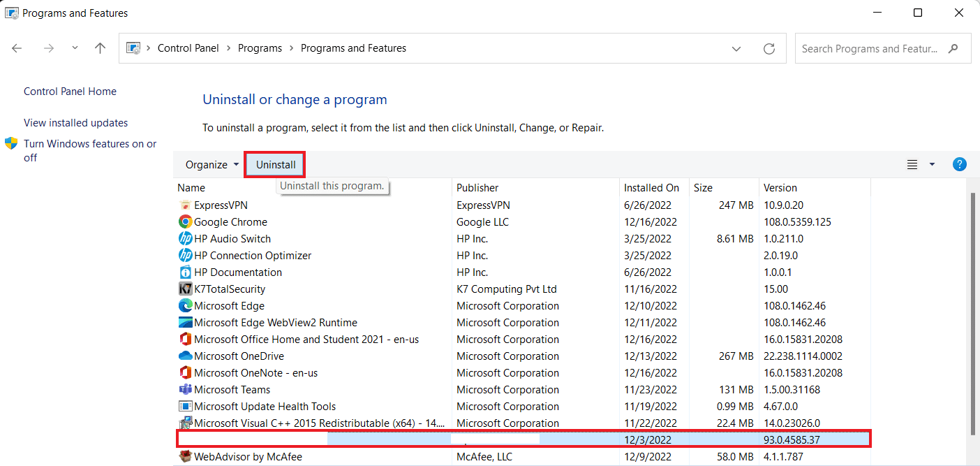This screenshot has width=980, height=466.
Task: Click the ExpressVPN program icon
Action: coord(185,205)
